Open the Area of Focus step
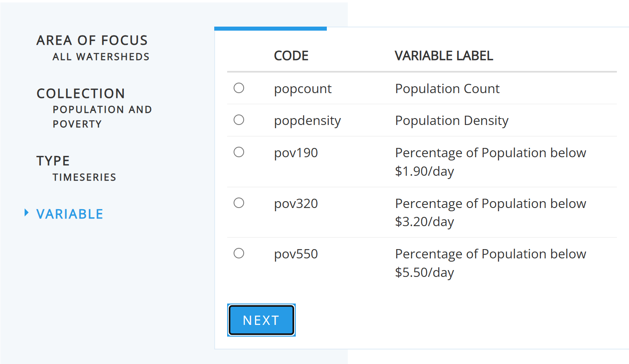Screen dimensions: 629x364 click(x=92, y=40)
